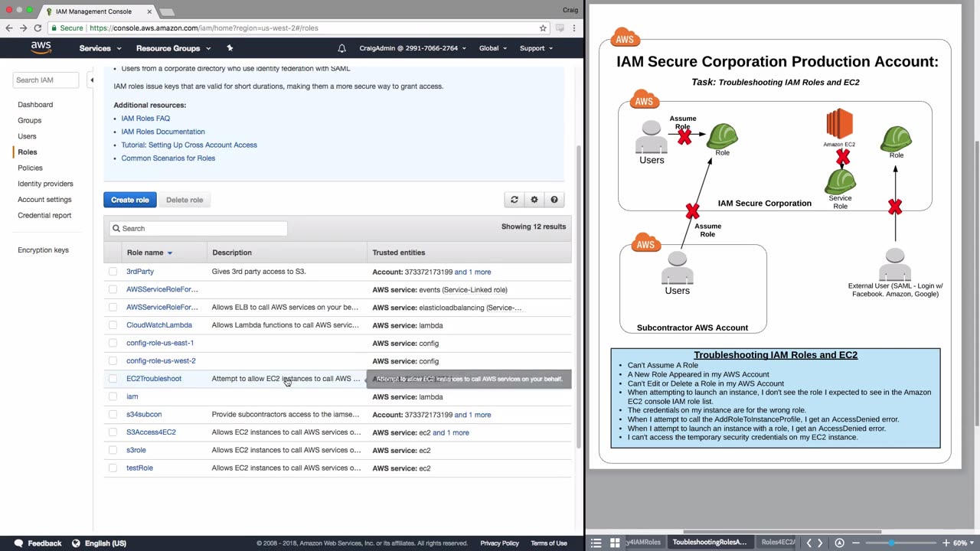Tick the config-role-us-east-1 checkbox
The height and width of the screenshot is (551, 980).
pos(113,343)
